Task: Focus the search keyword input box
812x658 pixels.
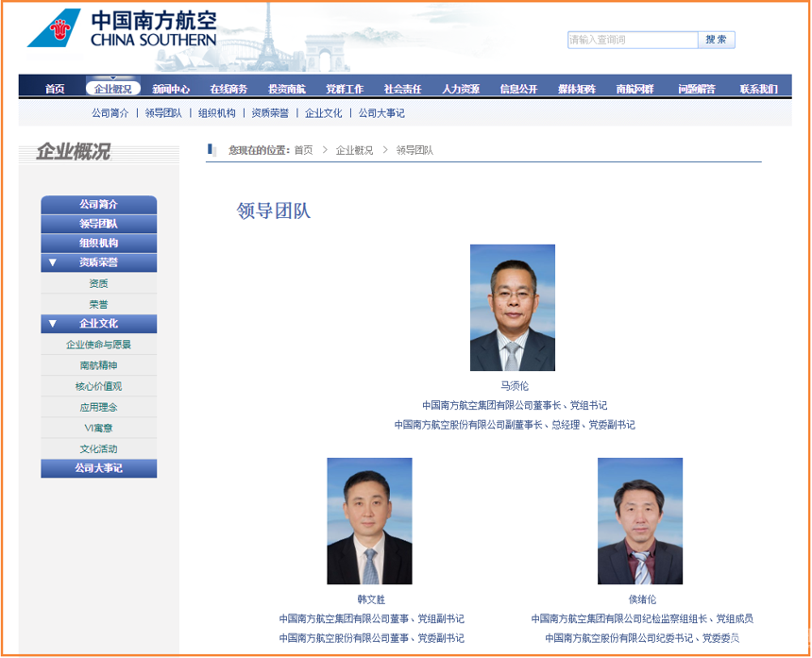Action: [x=633, y=40]
